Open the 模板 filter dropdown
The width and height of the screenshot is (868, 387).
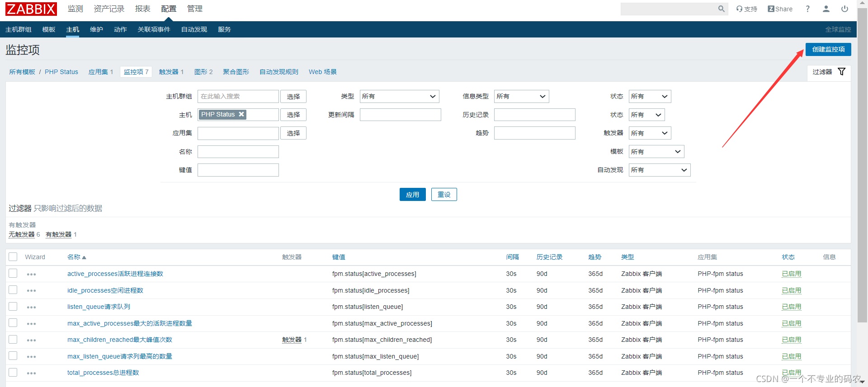click(656, 152)
